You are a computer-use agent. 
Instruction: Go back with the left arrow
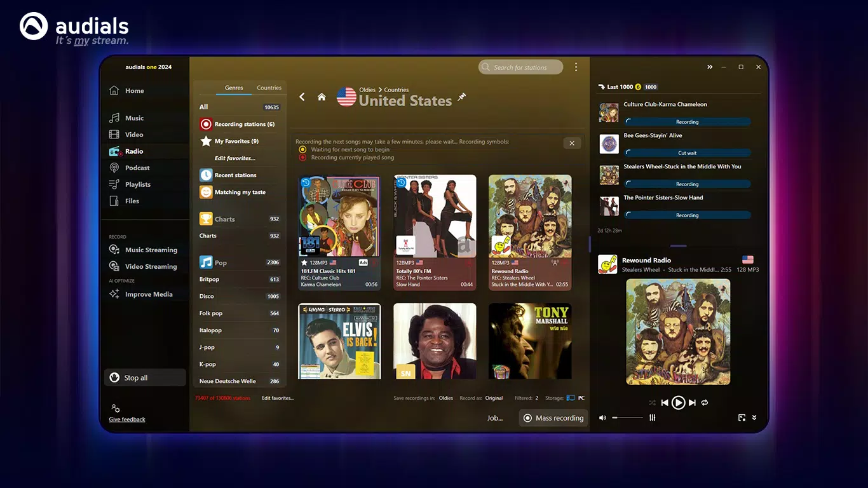tap(302, 97)
